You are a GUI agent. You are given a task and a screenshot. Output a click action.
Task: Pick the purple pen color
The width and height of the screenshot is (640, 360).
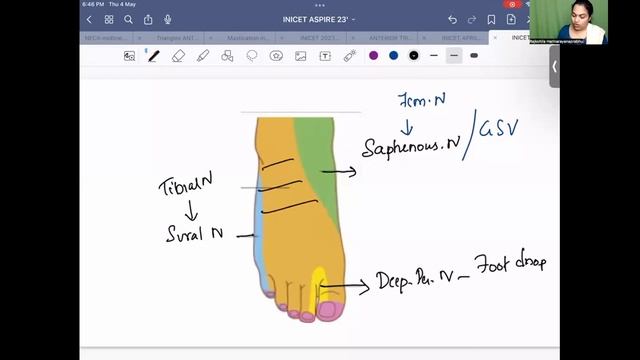click(373, 56)
